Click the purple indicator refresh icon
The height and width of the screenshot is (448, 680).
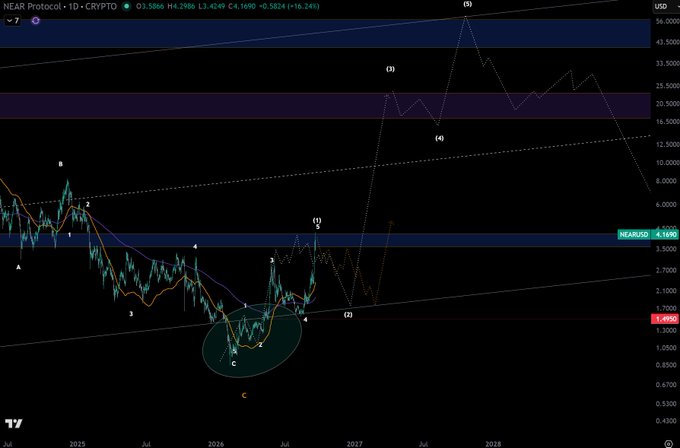click(x=36, y=20)
